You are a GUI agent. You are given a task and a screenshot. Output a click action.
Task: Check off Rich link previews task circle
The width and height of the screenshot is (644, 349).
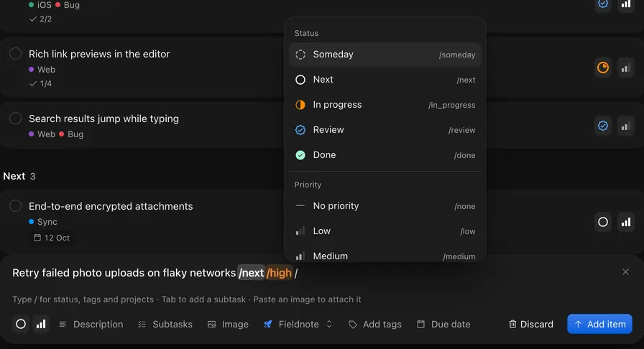coord(16,54)
